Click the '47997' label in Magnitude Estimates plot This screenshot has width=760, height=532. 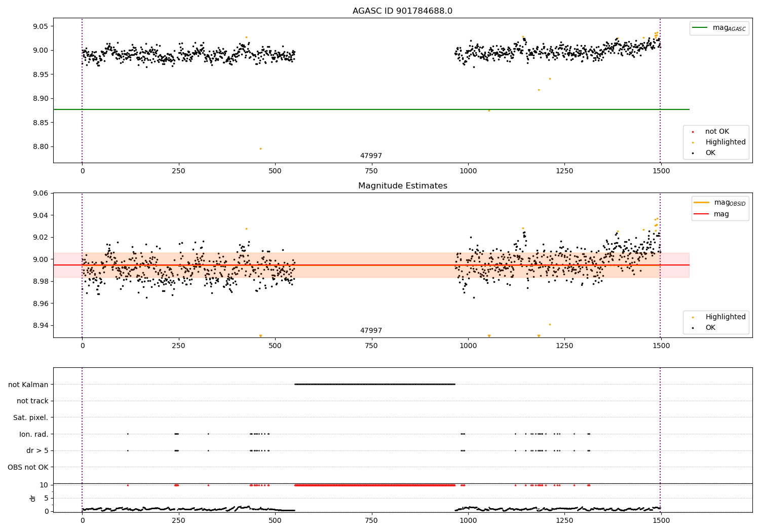tap(371, 331)
